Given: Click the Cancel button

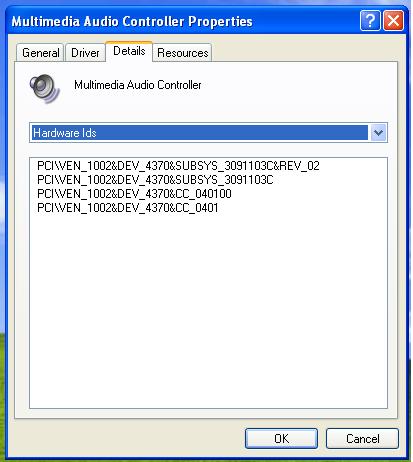Looking at the screenshot, I should [x=362, y=439].
